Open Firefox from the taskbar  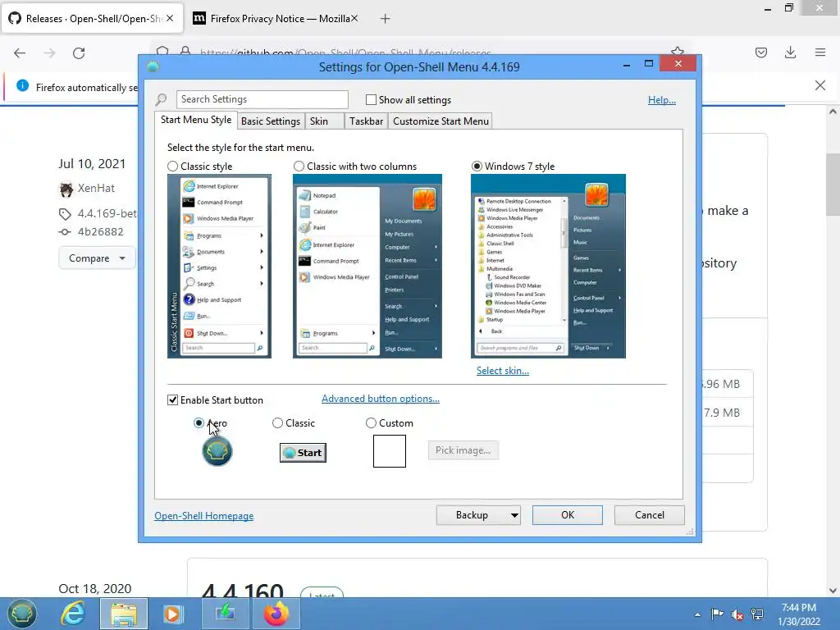pos(276,614)
